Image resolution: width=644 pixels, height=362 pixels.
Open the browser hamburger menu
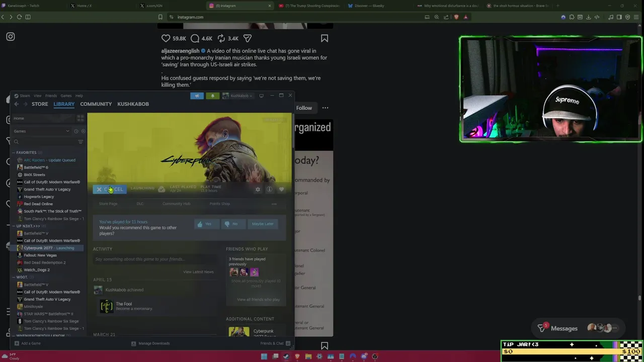coord(635,17)
